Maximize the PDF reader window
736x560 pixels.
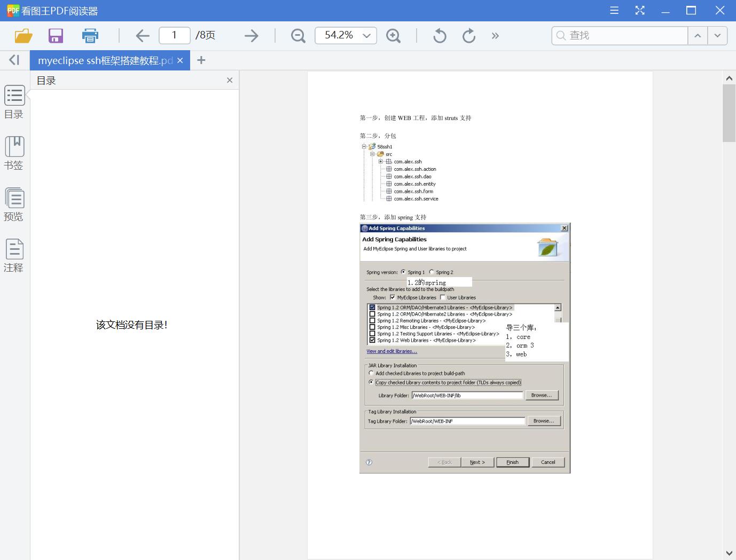tap(691, 10)
